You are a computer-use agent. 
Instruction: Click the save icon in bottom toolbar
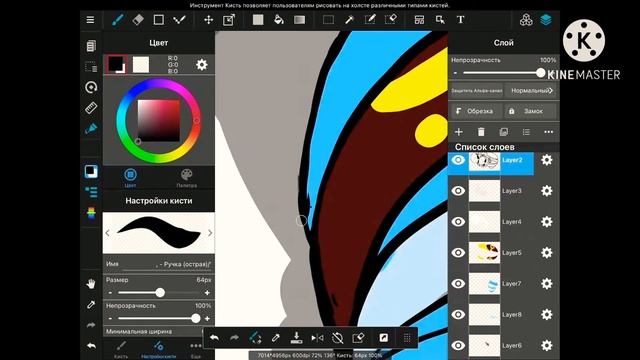[296, 338]
